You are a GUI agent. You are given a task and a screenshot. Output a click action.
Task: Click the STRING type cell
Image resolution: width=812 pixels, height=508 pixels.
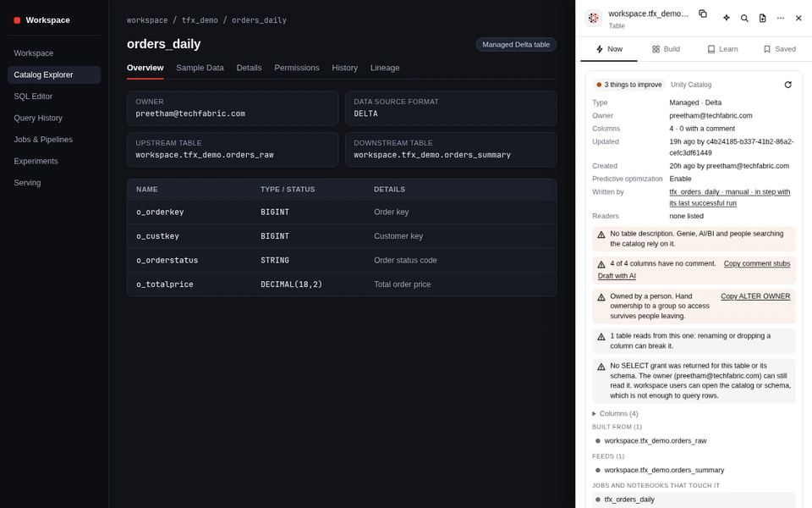[x=274, y=260]
